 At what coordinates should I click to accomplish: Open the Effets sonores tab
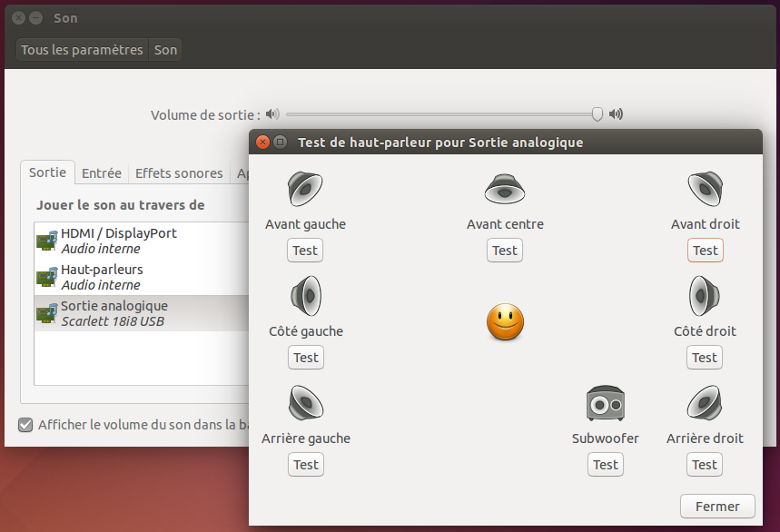(x=179, y=173)
